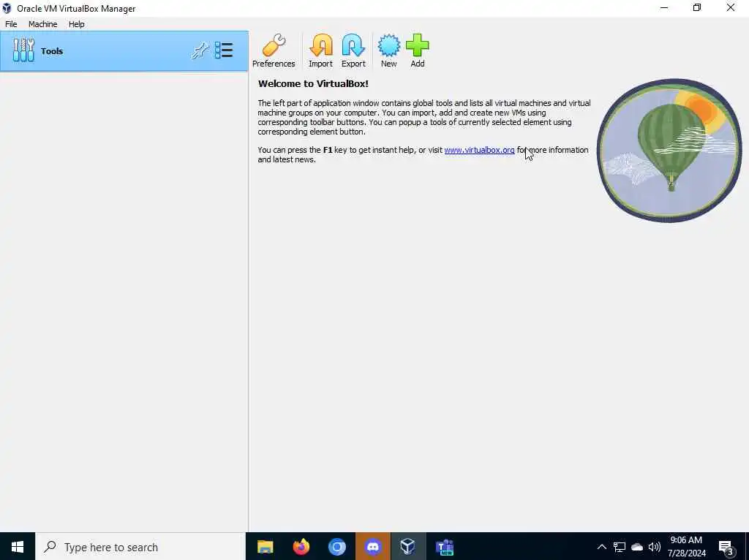This screenshot has height=560, width=749.
Task: Launch Firefox from the taskbar
Action: [301, 547]
